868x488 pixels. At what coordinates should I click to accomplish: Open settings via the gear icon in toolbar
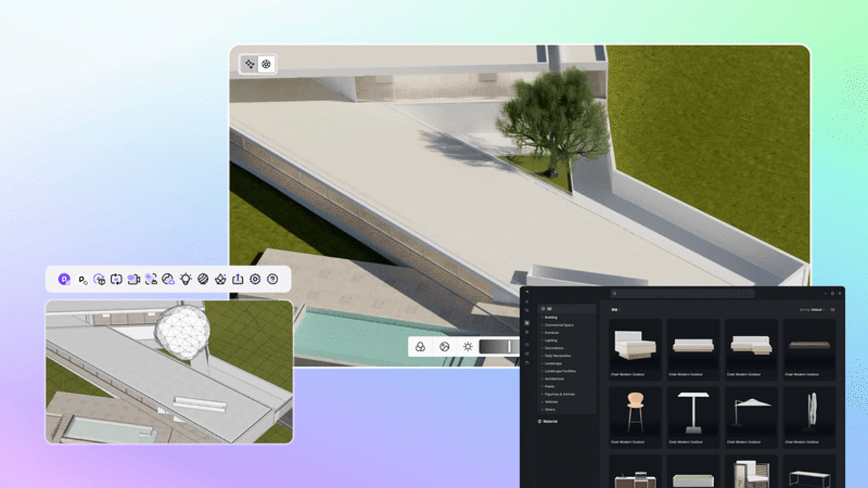click(x=255, y=279)
